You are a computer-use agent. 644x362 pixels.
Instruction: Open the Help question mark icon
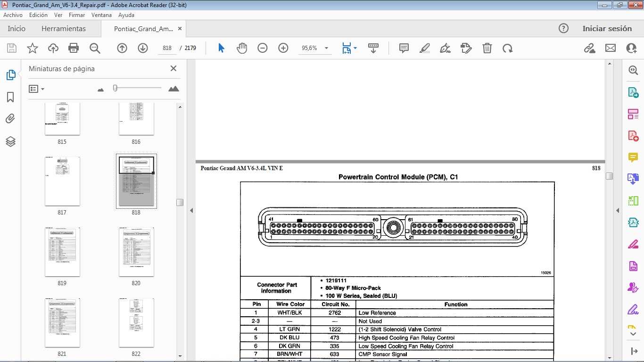(563, 28)
